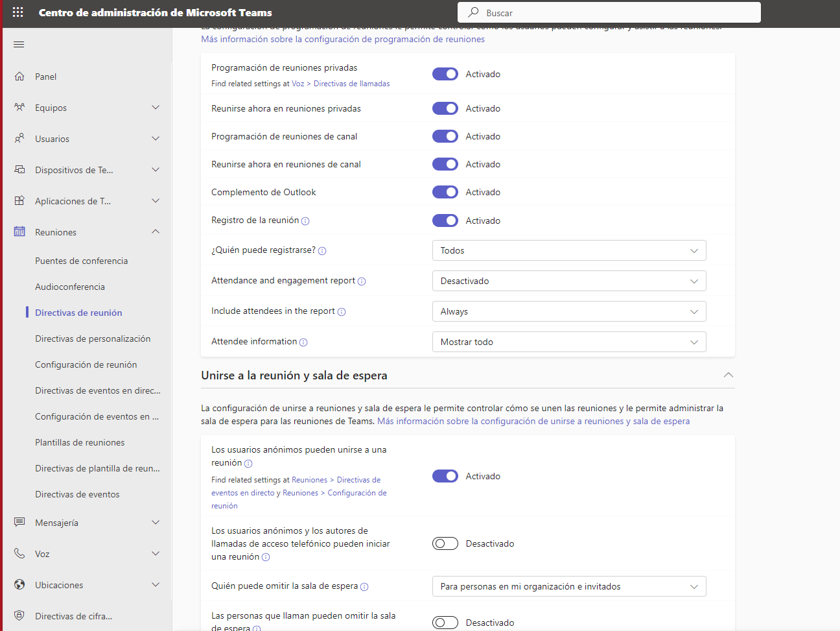Expand the Usuarios menu chevron
The width and height of the screenshot is (840, 631).
156,138
